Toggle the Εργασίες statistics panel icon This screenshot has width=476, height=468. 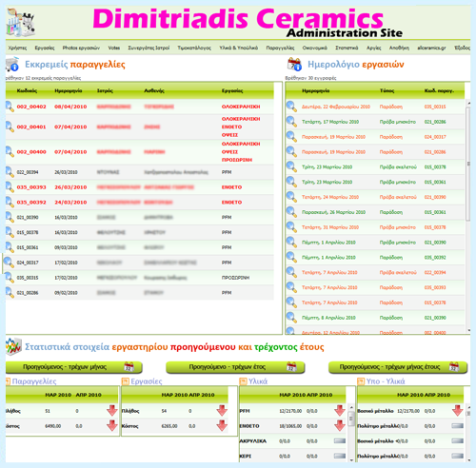pyautogui.click(x=126, y=381)
